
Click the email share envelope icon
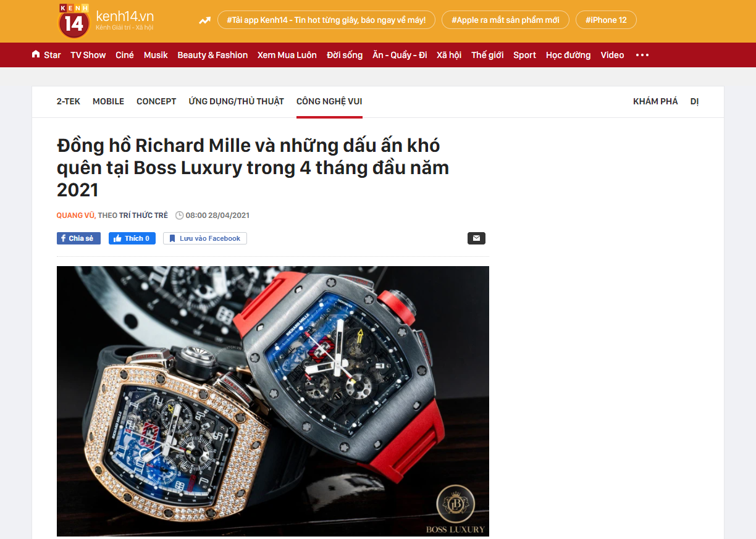tap(476, 238)
